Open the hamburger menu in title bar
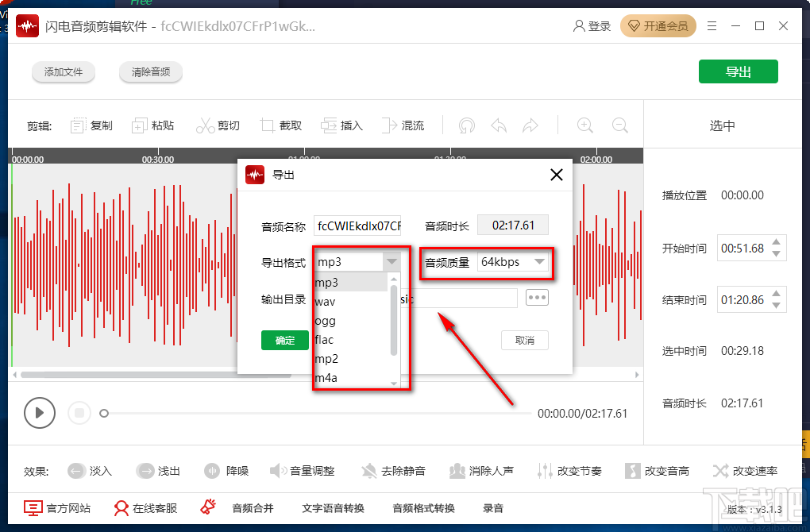Screen dimensions: 810x532 712,26
